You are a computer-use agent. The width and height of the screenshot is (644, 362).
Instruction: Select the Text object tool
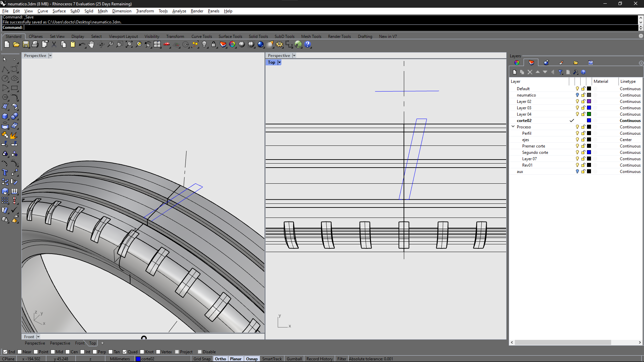[5, 172]
